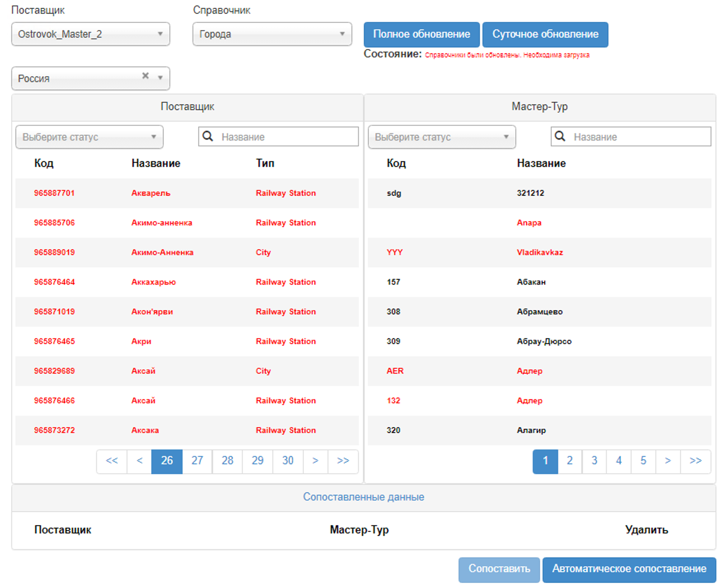Image resolution: width=728 pixels, height=588 pixels.
Task: Open the Поставщик dropdown Ostrovok_Master_2
Action: (x=91, y=34)
